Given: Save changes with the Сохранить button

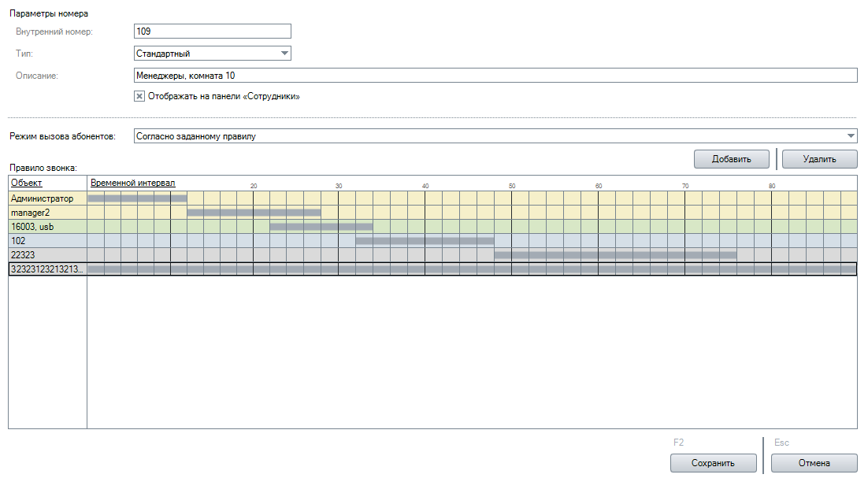Looking at the screenshot, I should pos(713,463).
